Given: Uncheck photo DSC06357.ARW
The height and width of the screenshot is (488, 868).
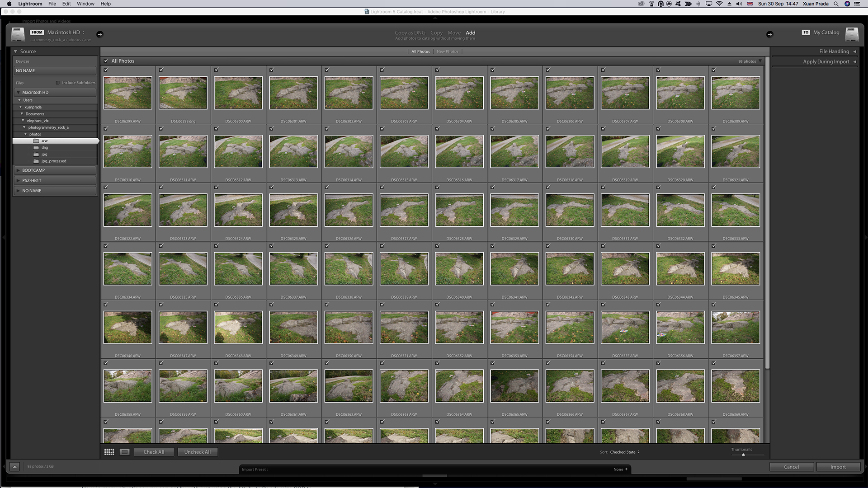Looking at the screenshot, I should [714, 305].
